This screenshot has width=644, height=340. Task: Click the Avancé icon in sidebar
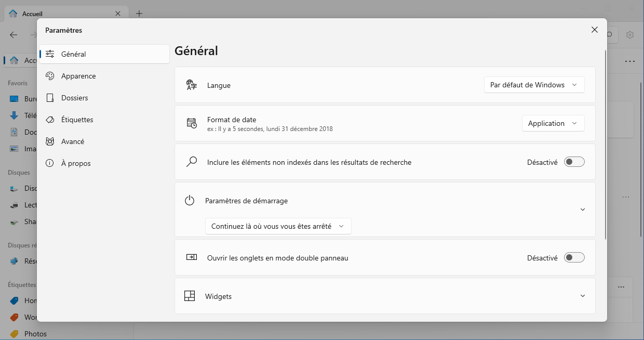tap(50, 141)
